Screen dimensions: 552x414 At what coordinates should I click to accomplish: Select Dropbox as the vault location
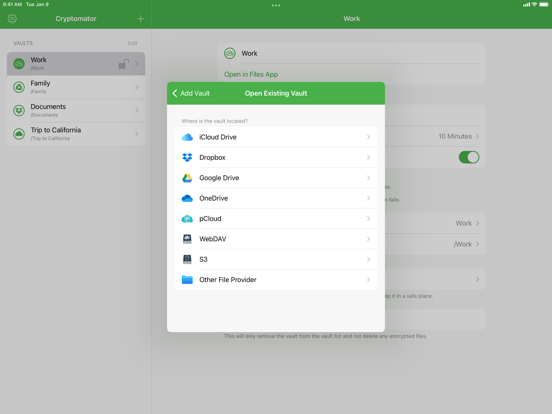point(276,157)
